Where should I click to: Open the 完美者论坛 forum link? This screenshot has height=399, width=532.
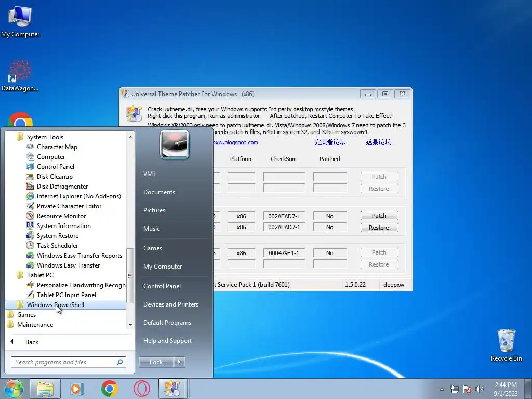[330, 142]
